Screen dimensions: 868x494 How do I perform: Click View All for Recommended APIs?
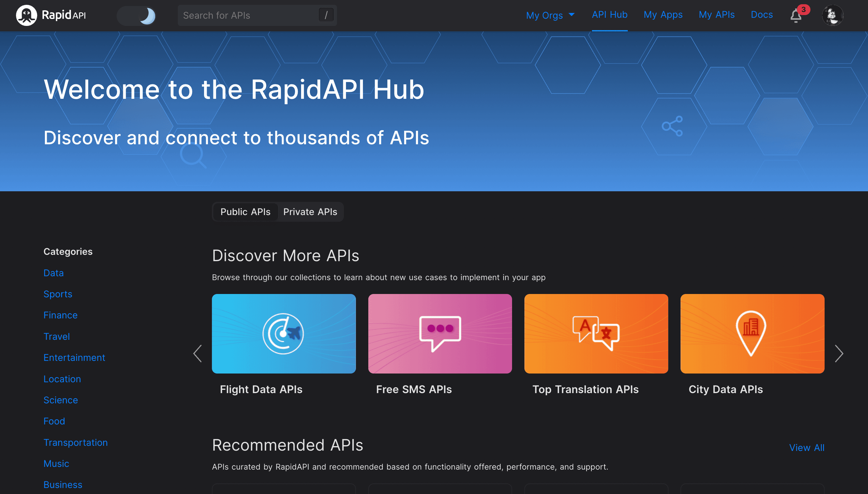(x=807, y=448)
